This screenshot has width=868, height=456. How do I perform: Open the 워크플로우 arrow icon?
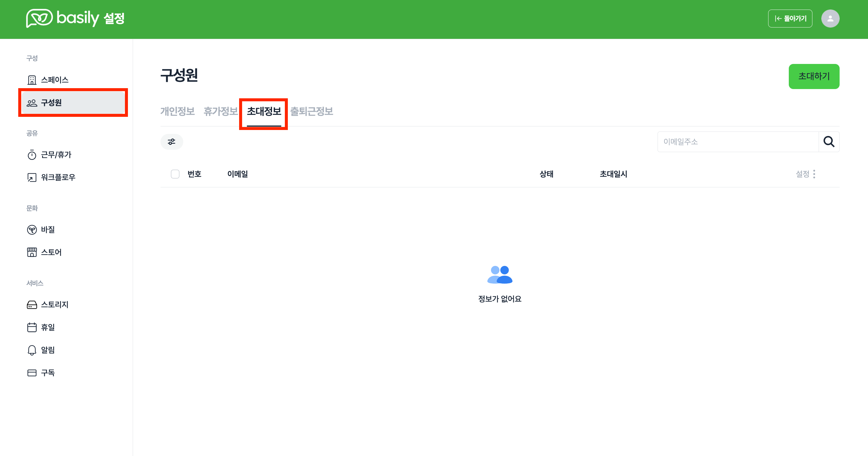pos(32,177)
